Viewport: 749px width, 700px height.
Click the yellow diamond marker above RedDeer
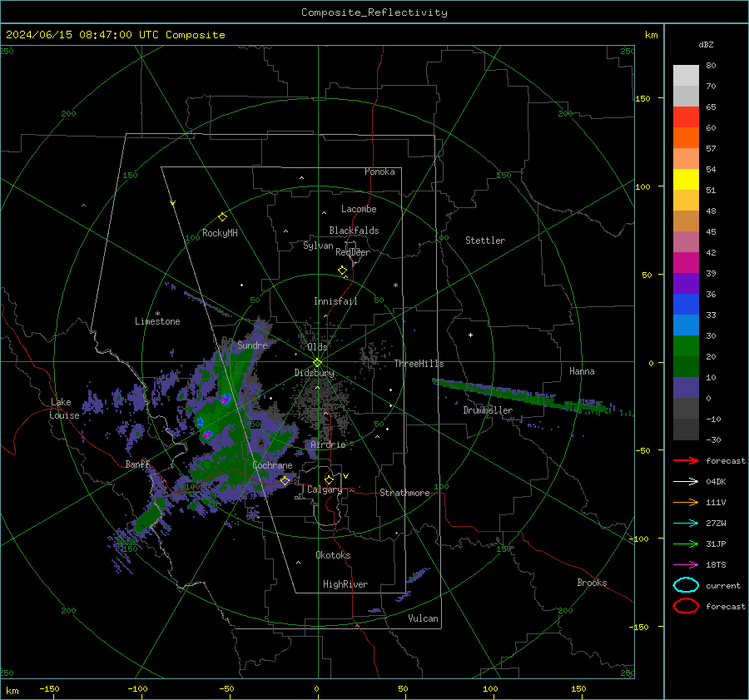[342, 271]
